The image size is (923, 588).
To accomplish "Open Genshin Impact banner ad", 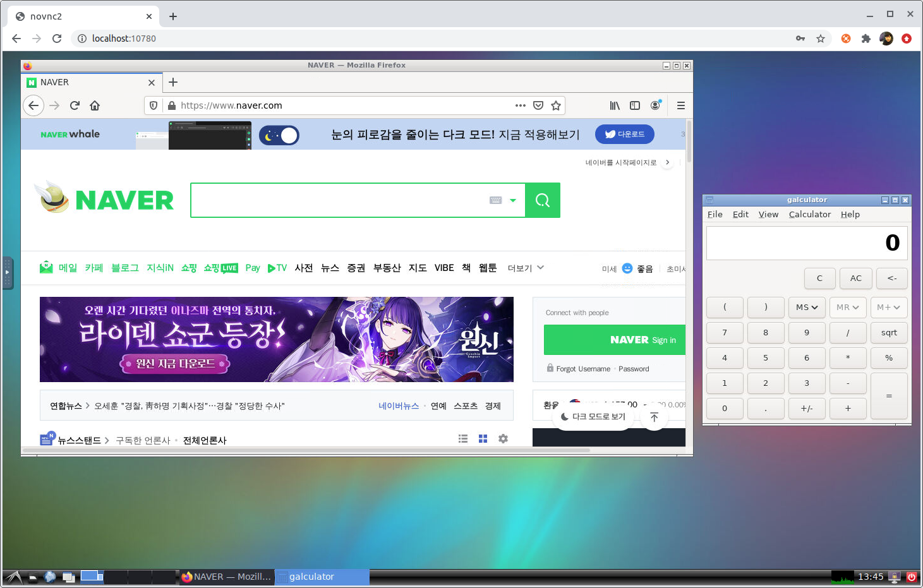I will coord(277,340).
